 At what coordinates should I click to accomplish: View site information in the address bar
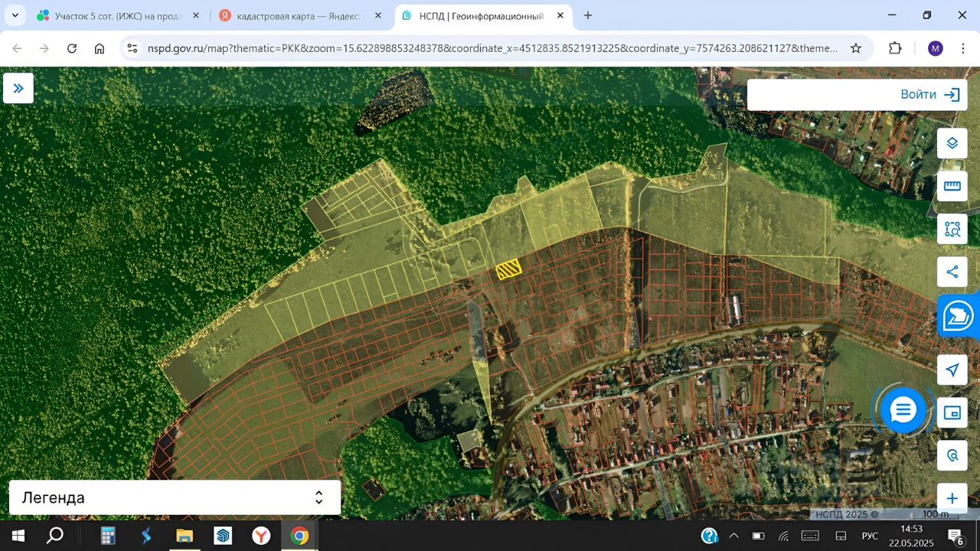tap(132, 48)
